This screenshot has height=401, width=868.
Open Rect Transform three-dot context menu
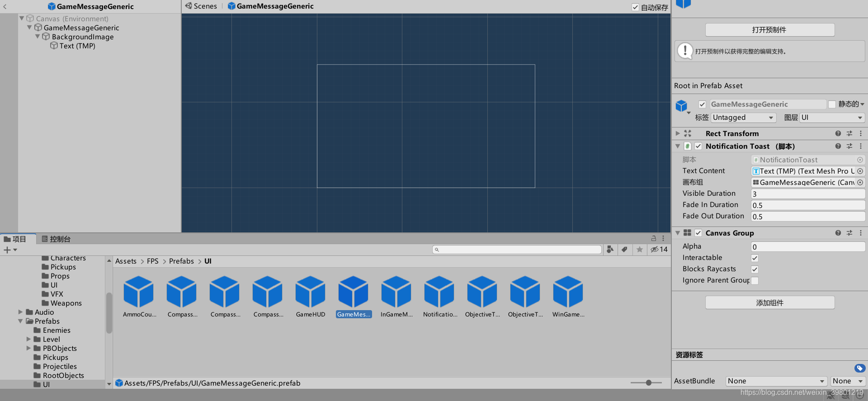point(861,133)
